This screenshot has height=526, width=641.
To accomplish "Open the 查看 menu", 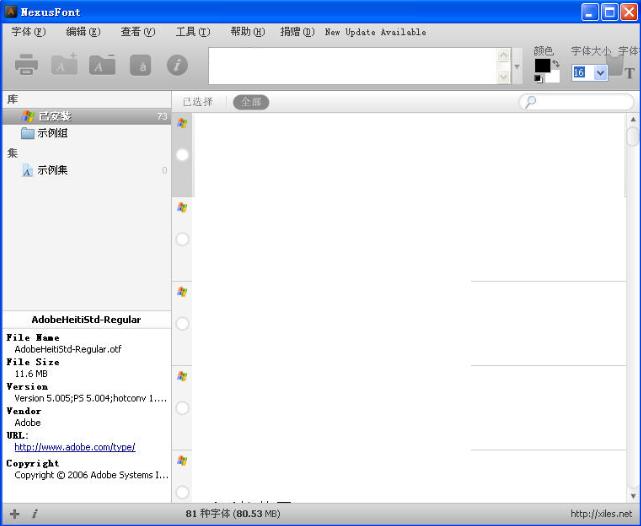I will (138, 32).
